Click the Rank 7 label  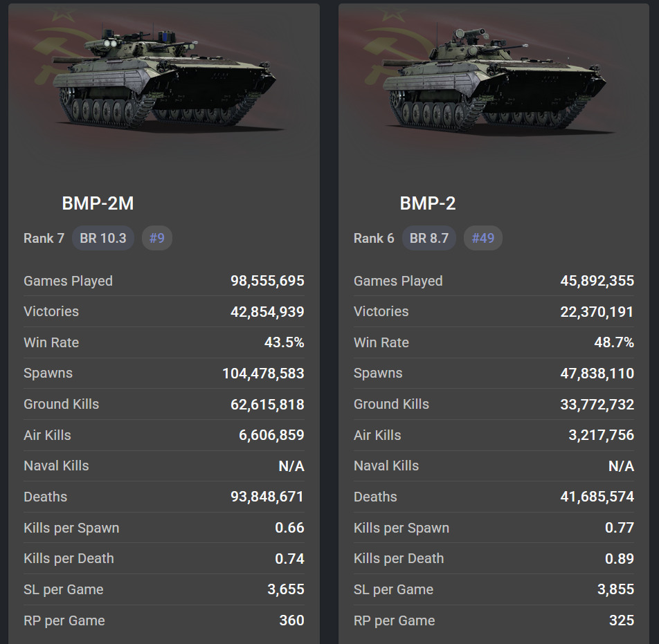pos(44,238)
